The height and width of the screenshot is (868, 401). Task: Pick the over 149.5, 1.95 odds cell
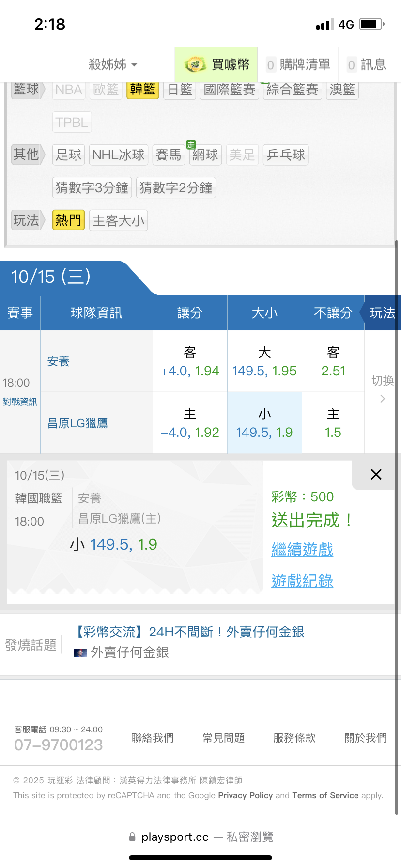point(264,362)
